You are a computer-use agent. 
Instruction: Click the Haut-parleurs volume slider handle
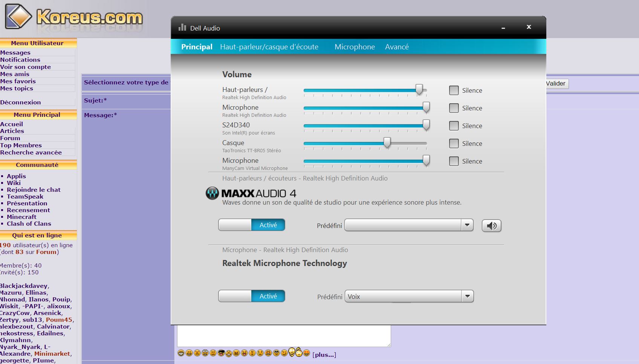click(419, 90)
